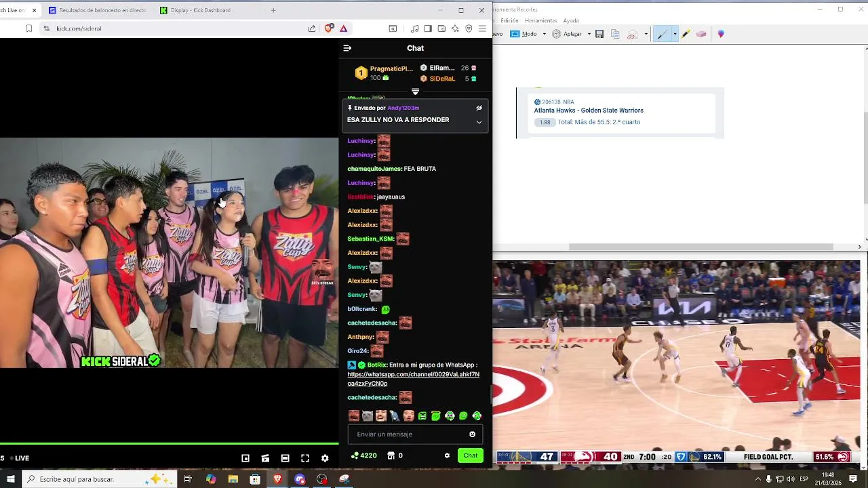This screenshot has height=488, width=868.
Task: Collapse the Kick chat panel icon
Action: (347, 48)
